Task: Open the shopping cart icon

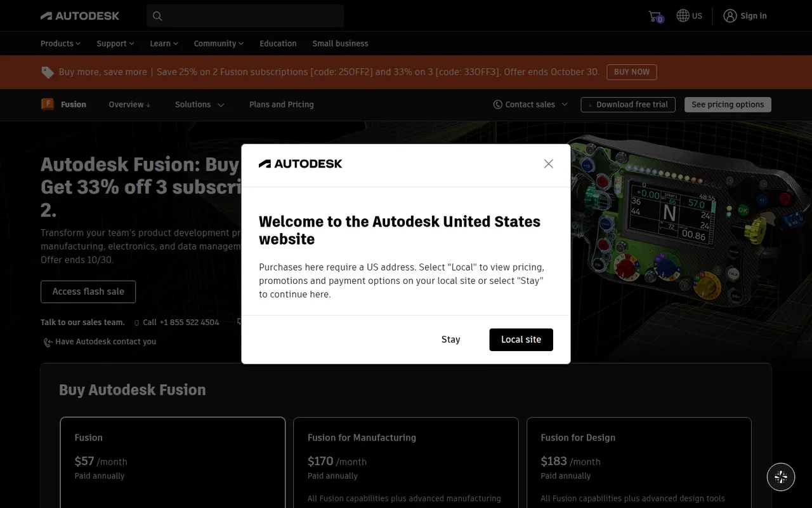Action: pos(655,16)
